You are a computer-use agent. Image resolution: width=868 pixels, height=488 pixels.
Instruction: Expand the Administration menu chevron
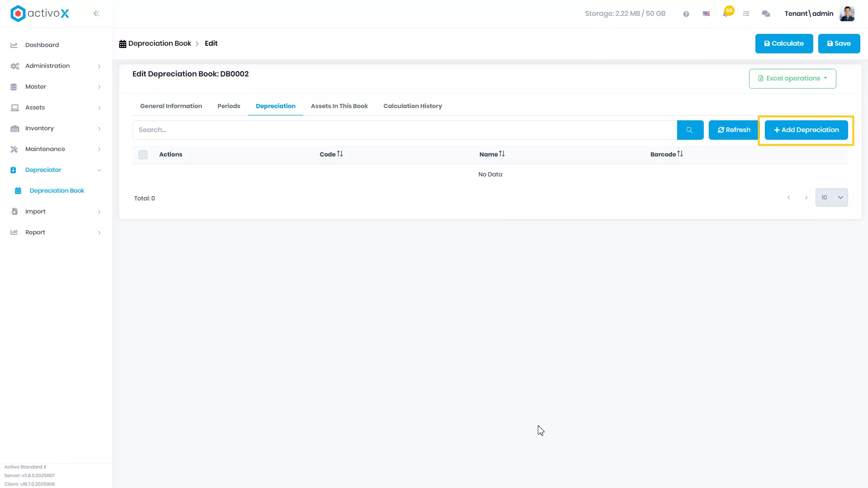click(x=99, y=66)
